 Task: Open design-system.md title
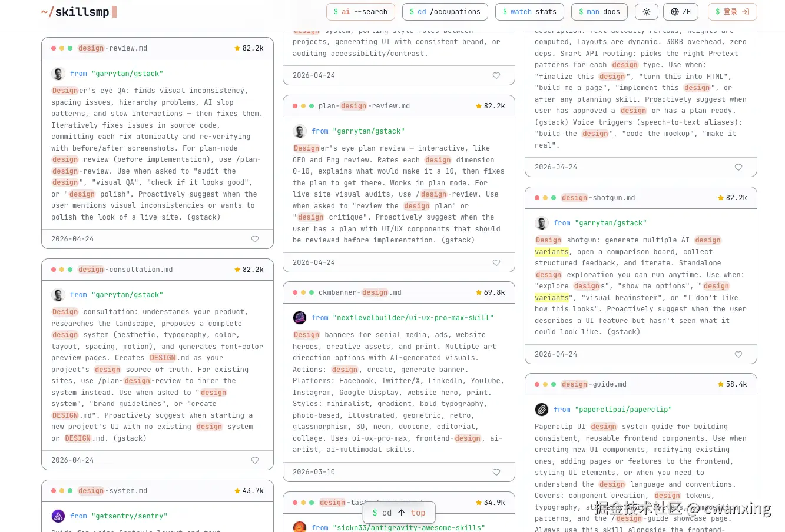[112, 491]
